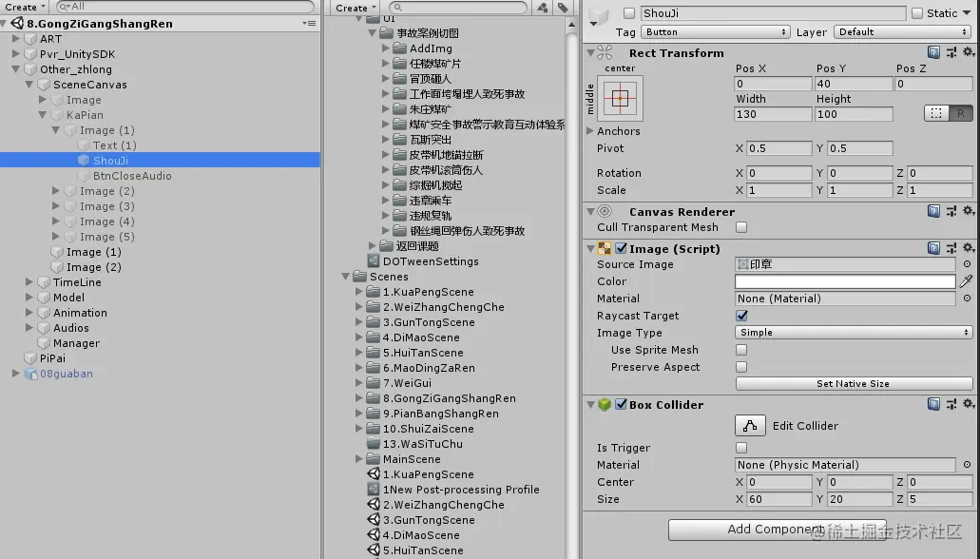Open Source Image object picker circle
This screenshot has height=559, width=980.
tap(967, 264)
